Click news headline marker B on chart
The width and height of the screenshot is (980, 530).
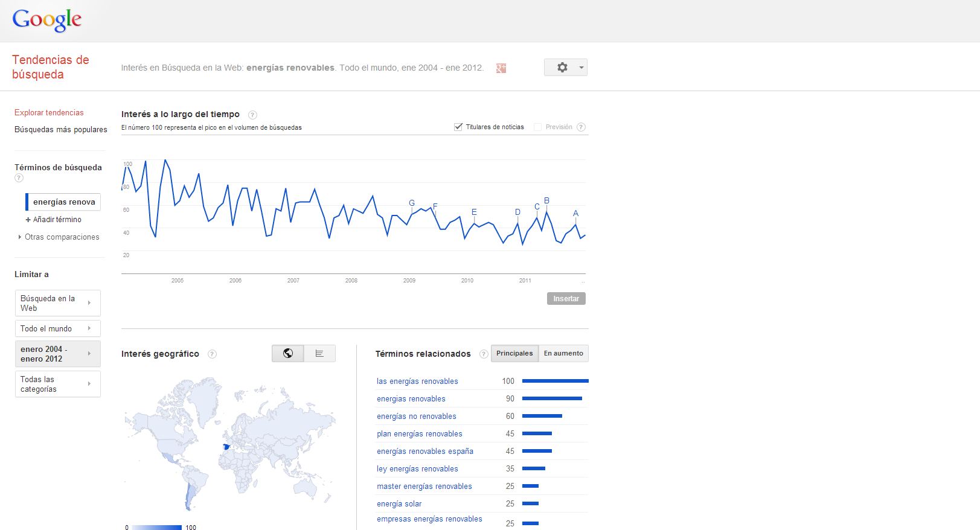[546, 201]
